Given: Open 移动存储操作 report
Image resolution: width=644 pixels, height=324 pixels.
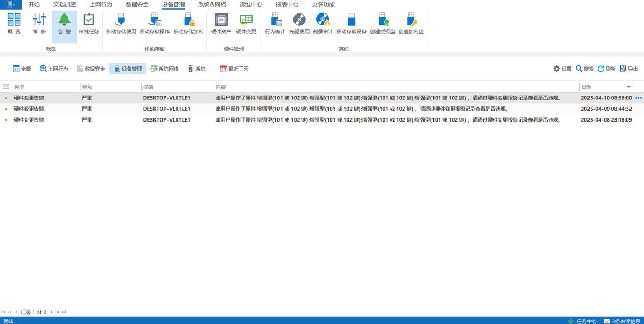Looking at the screenshot, I should click(155, 24).
